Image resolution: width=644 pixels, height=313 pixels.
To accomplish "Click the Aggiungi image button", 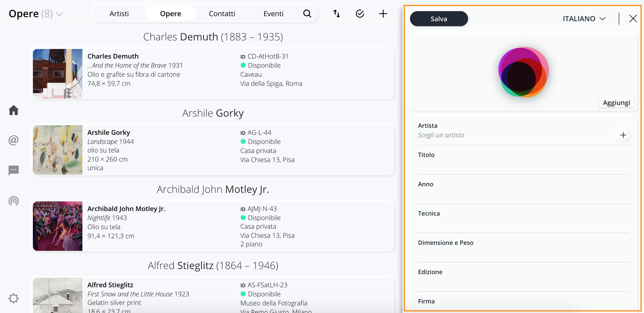I will [616, 103].
